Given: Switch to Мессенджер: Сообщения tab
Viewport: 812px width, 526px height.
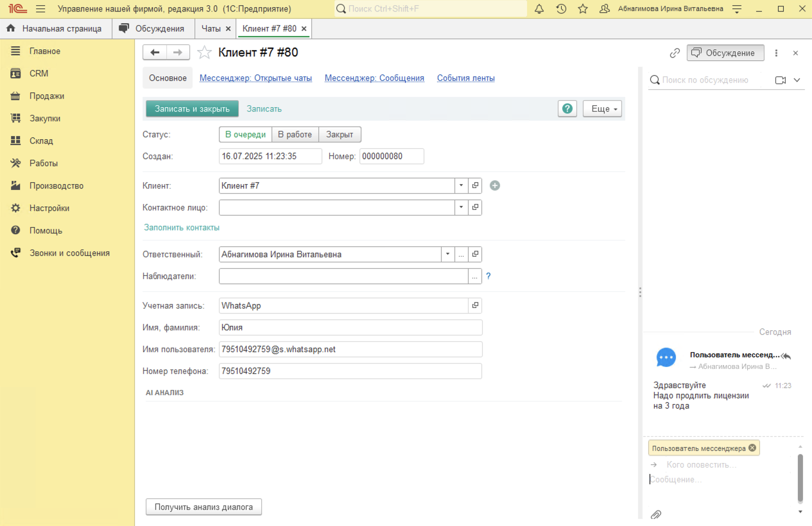Looking at the screenshot, I should pyautogui.click(x=374, y=78).
